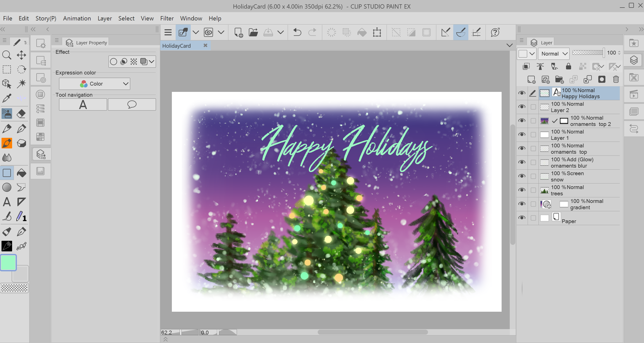Open the Filter menu

point(167,18)
